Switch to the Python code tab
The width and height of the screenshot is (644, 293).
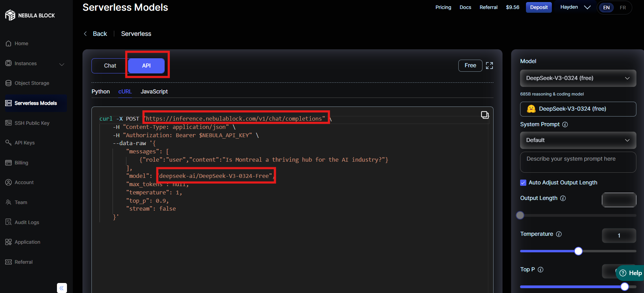click(x=100, y=91)
